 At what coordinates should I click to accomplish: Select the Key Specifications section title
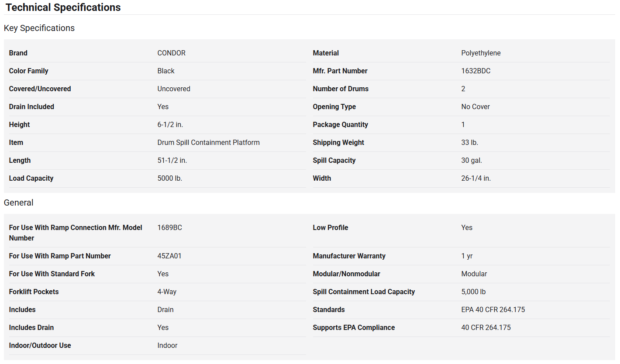tap(39, 28)
